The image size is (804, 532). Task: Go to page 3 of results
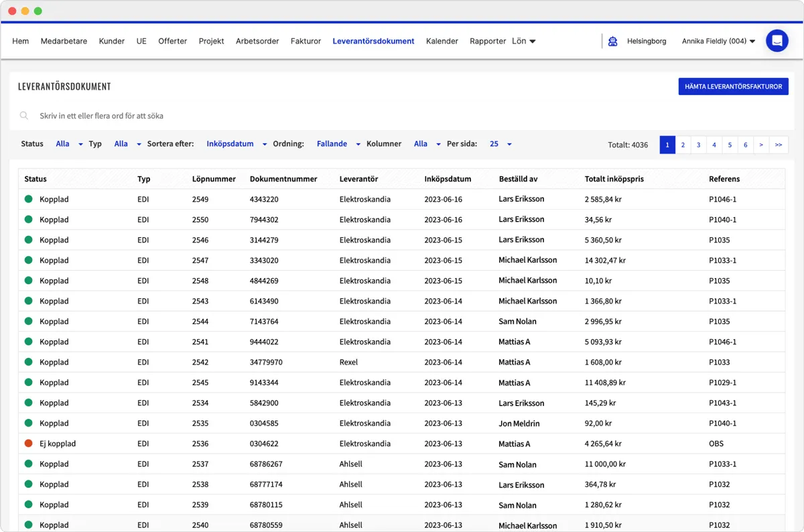(x=698, y=145)
